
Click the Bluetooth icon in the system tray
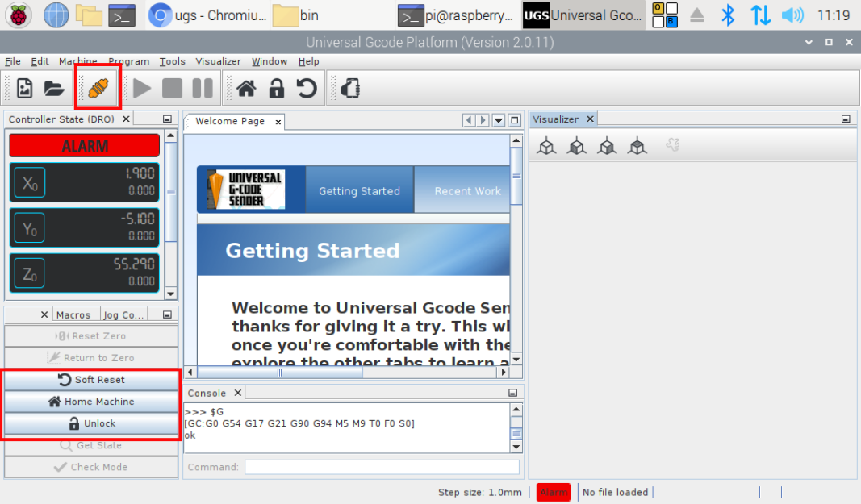728,15
